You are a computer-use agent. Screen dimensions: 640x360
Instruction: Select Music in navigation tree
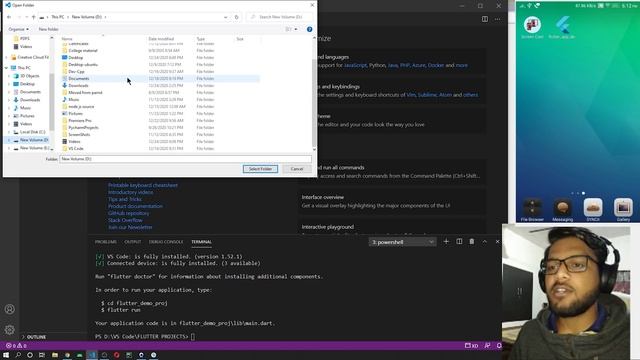click(22, 108)
